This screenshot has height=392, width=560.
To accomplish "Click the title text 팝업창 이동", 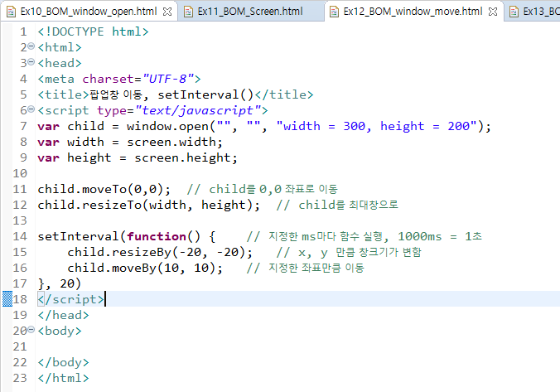I will click(116, 94).
